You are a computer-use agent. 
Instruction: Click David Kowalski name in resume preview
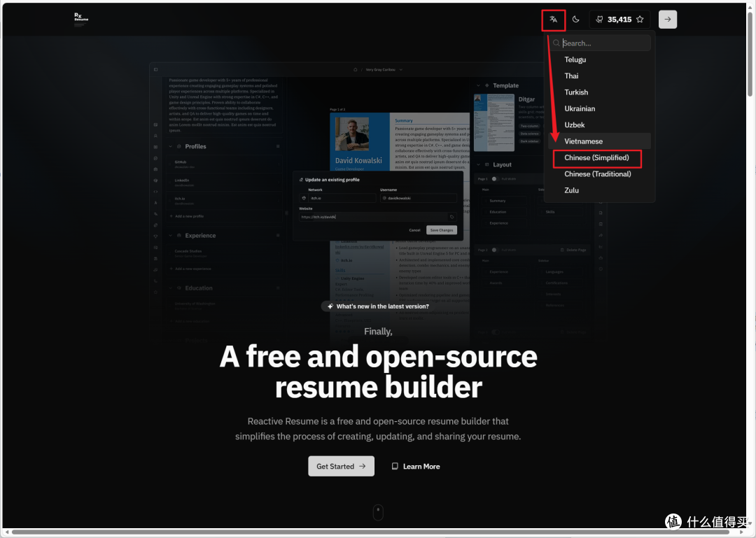click(x=358, y=160)
